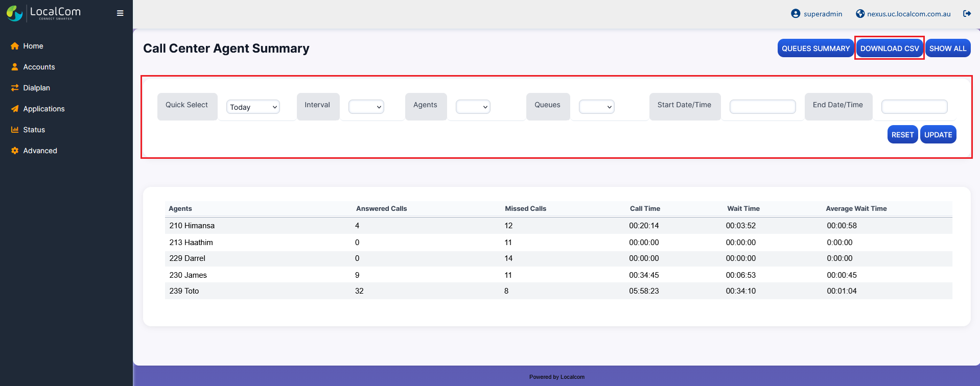Open Dialplan in the sidebar

coord(36,88)
